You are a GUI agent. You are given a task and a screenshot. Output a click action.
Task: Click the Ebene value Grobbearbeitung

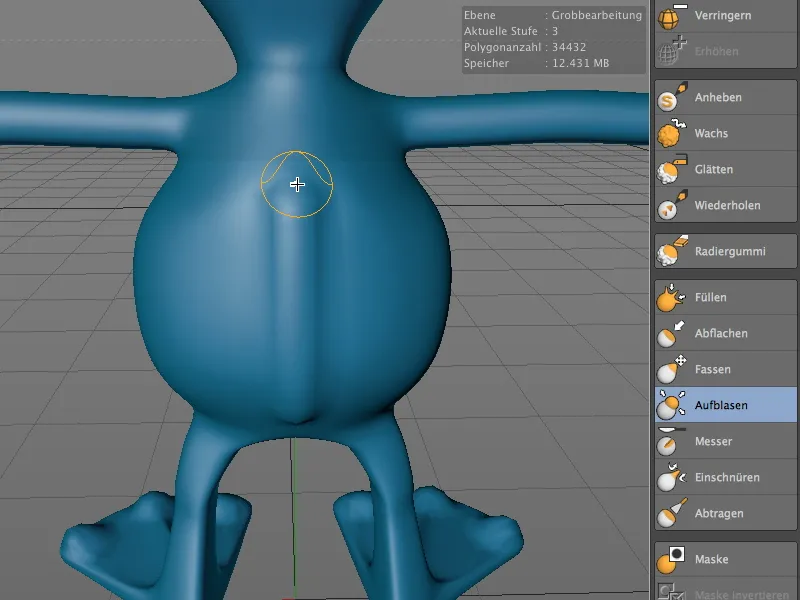[x=596, y=15]
